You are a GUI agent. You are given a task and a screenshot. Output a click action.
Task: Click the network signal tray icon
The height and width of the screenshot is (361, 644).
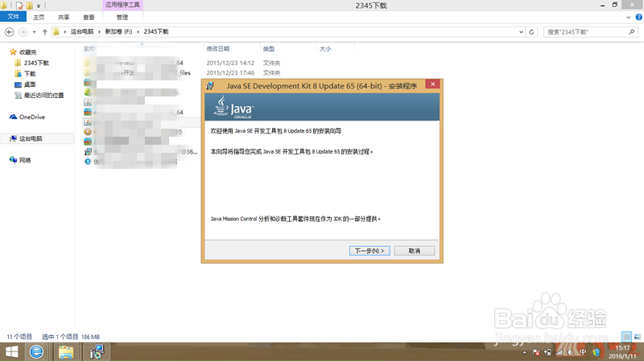(x=559, y=352)
